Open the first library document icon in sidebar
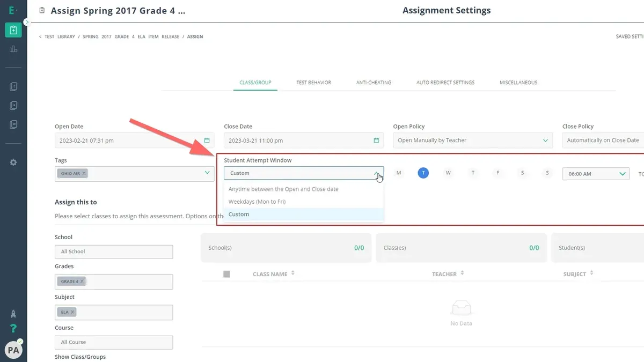 (x=13, y=87)
